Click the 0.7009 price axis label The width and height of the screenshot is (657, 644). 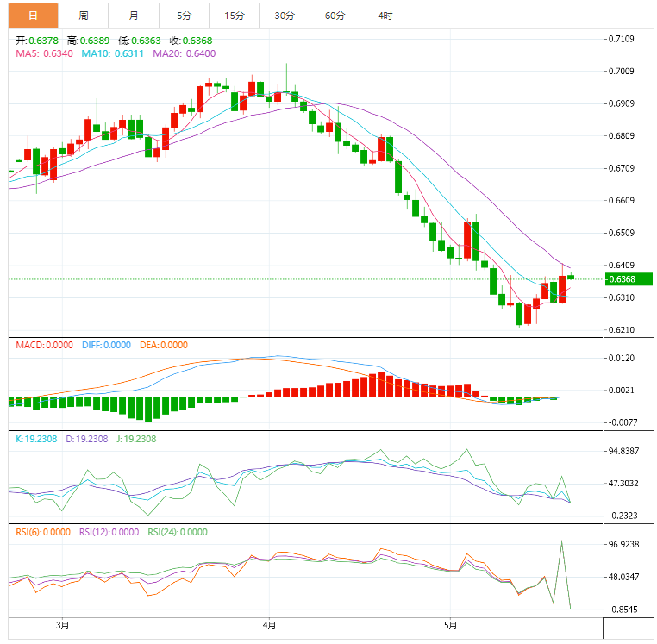click(622, 72)
